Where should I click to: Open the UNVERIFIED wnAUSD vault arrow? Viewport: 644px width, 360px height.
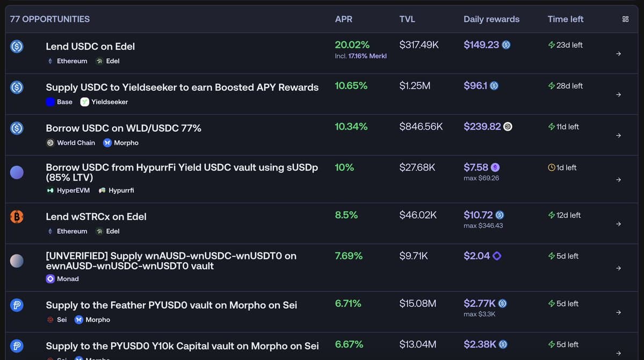619,268
